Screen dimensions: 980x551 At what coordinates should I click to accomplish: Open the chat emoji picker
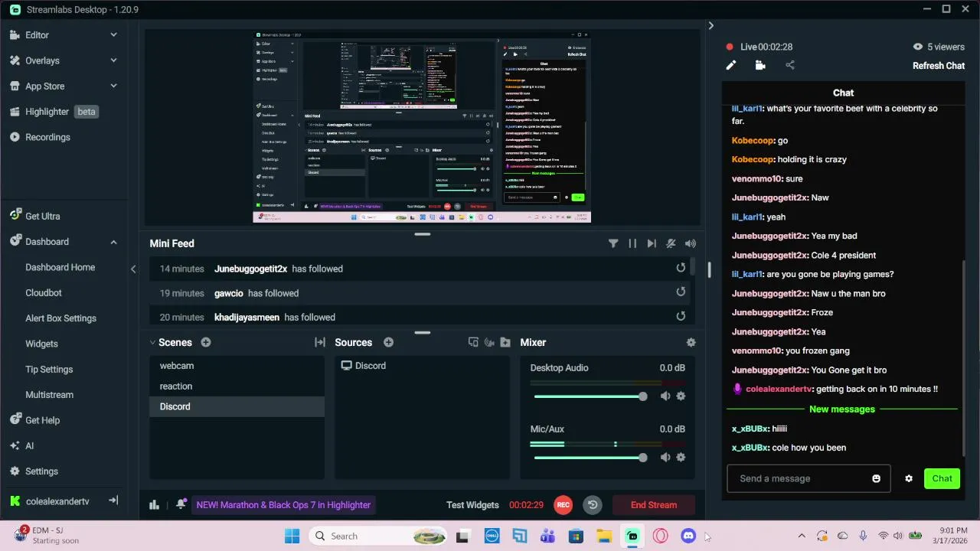point(876,479)
